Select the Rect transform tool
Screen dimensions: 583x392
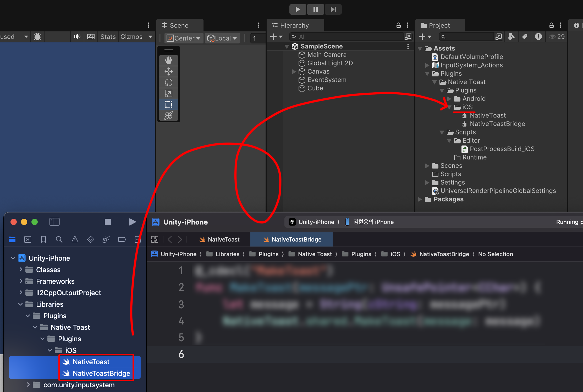(x=169, y=104)
